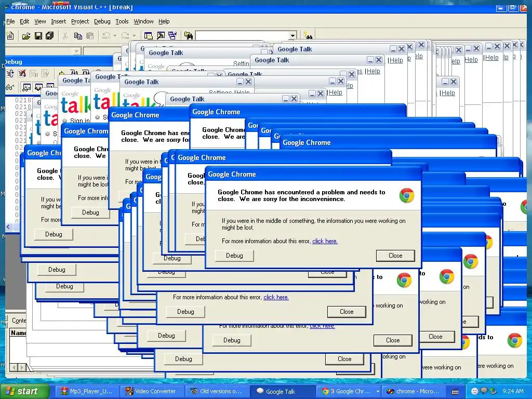
Task: Open the Window menu
Action: [x=143, y=21]
